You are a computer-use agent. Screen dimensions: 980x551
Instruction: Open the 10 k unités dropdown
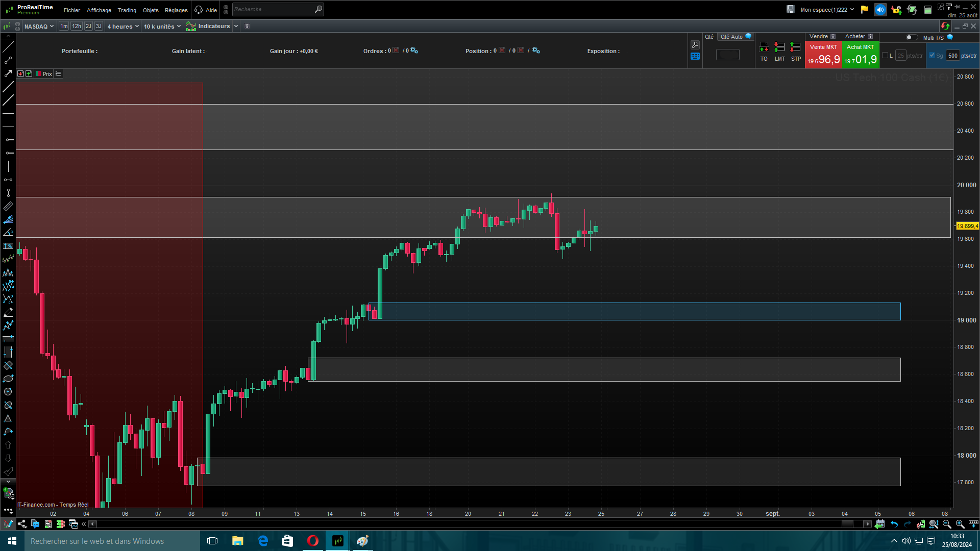162,27
